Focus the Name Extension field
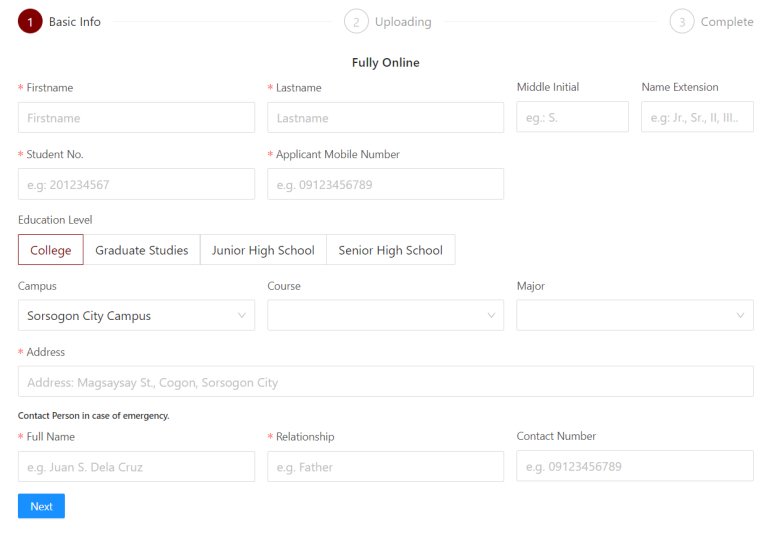Image resolution: width=768 pixels, height=535 pixels. (x=697, y=118)
